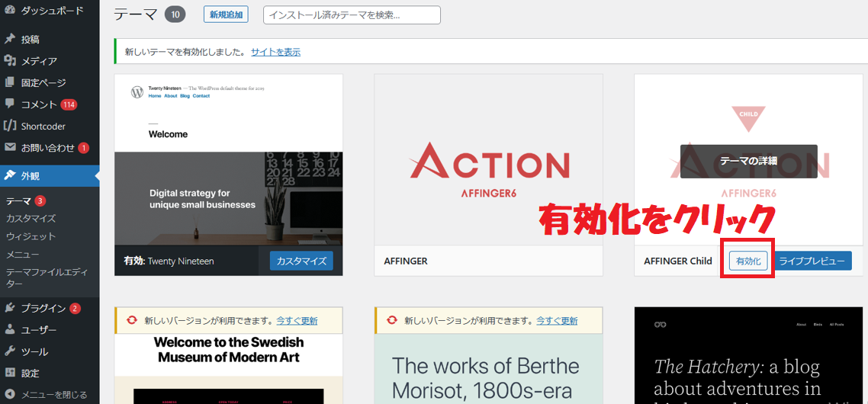Open the Berthe Morisot theme thumbnail
868x404 pixels.
click(488, 369)
